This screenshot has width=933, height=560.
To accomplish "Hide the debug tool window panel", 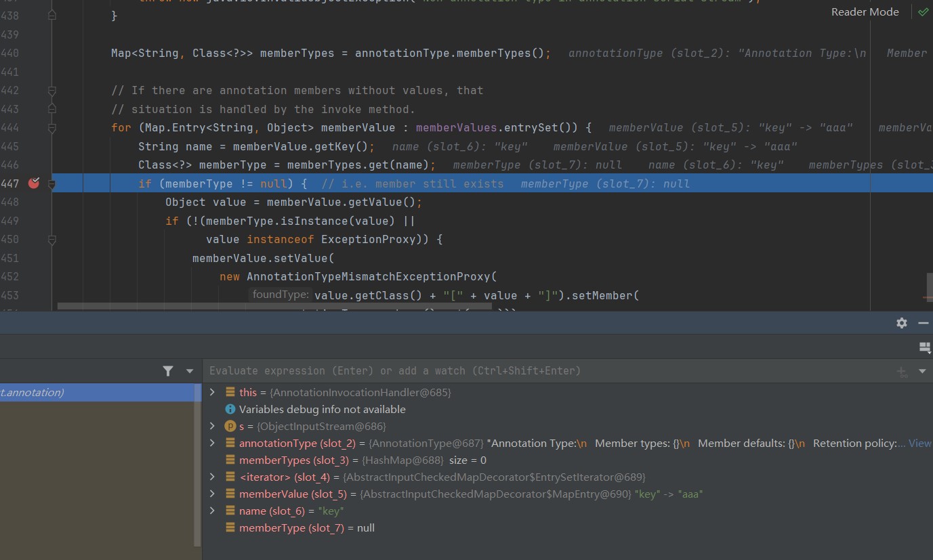I will point(923,323).
